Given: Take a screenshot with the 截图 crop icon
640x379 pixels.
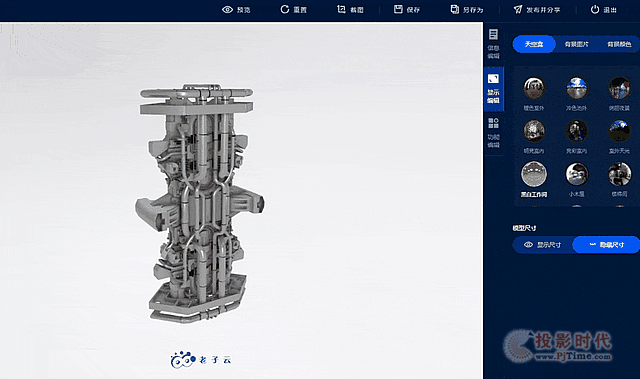Looking at the screenshot, I should point(341,9).
